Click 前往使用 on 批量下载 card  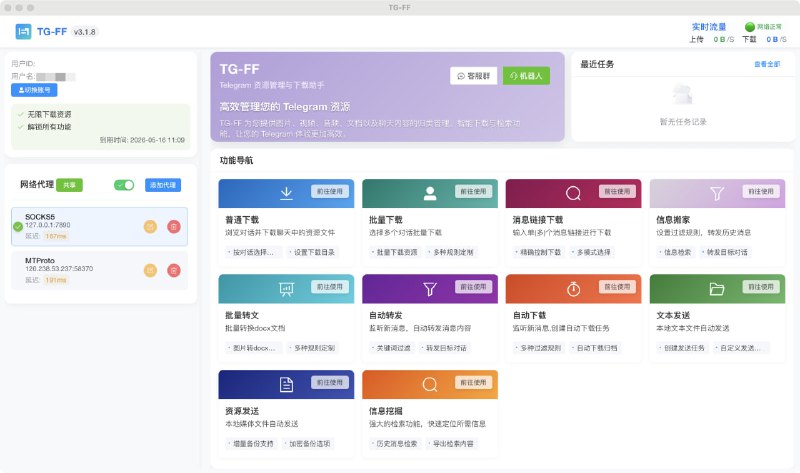click(473, 191)
